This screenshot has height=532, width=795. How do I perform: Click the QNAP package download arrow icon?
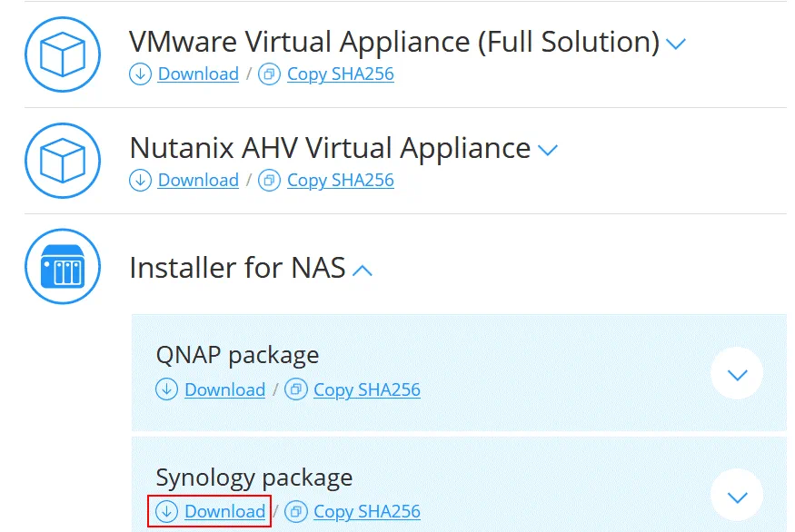coord(166,390)
